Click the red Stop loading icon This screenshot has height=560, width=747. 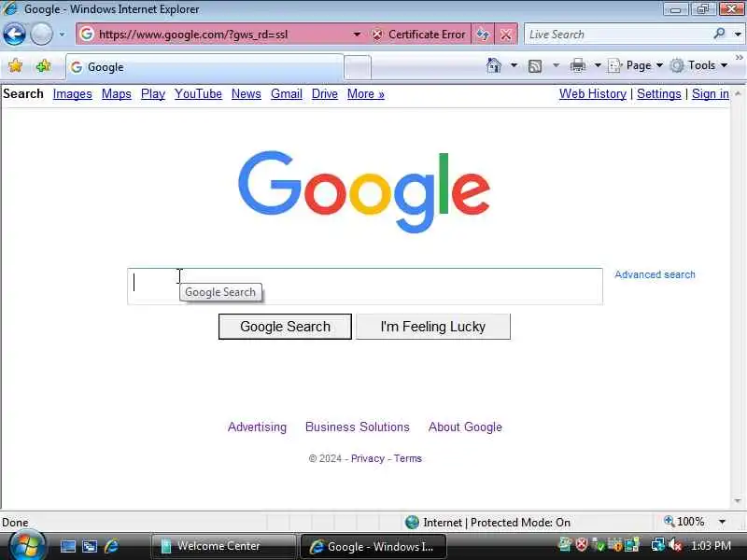coord(506,35)
